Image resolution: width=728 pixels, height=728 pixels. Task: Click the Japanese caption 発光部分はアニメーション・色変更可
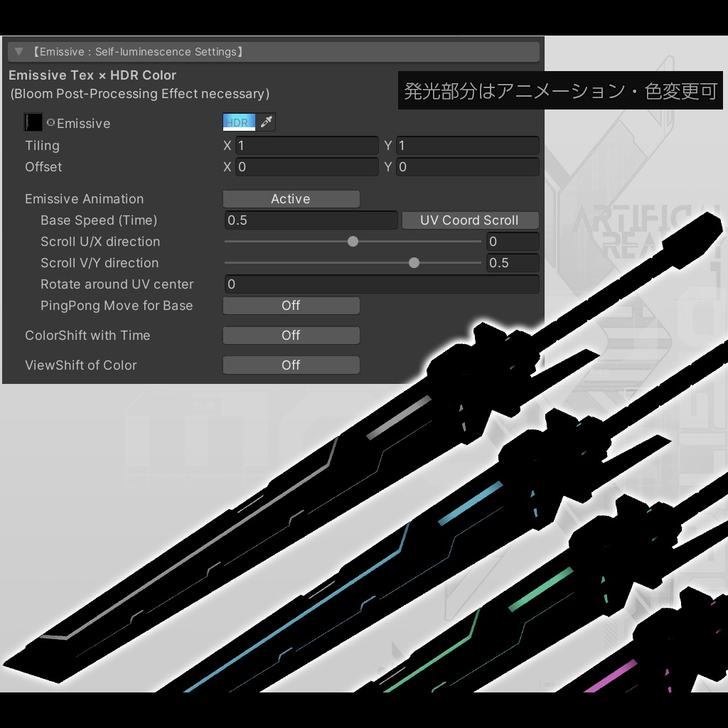click(x=560, y=90)
